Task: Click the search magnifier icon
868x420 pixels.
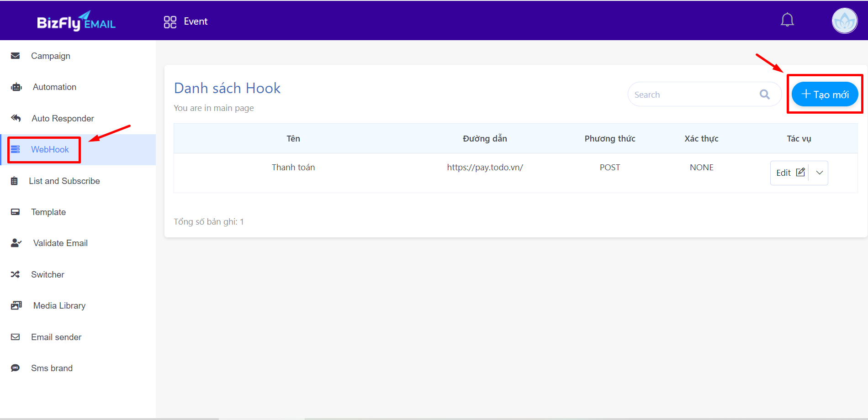Action: (765, 94)
